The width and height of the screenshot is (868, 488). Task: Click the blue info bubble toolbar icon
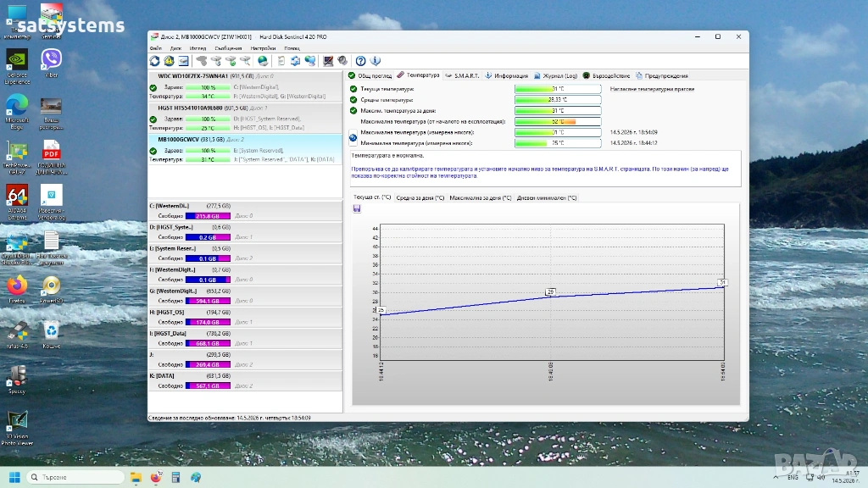click(376, 61)
